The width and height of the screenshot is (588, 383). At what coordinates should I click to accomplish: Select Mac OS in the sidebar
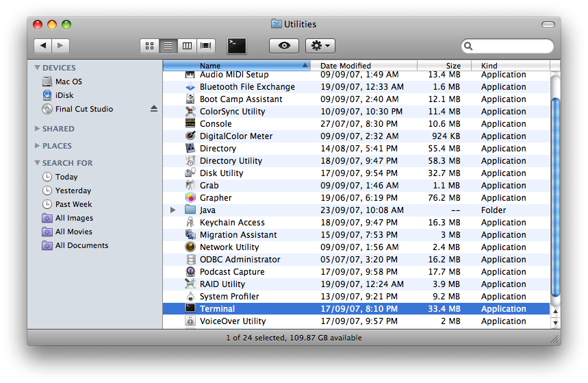point(68,82)
